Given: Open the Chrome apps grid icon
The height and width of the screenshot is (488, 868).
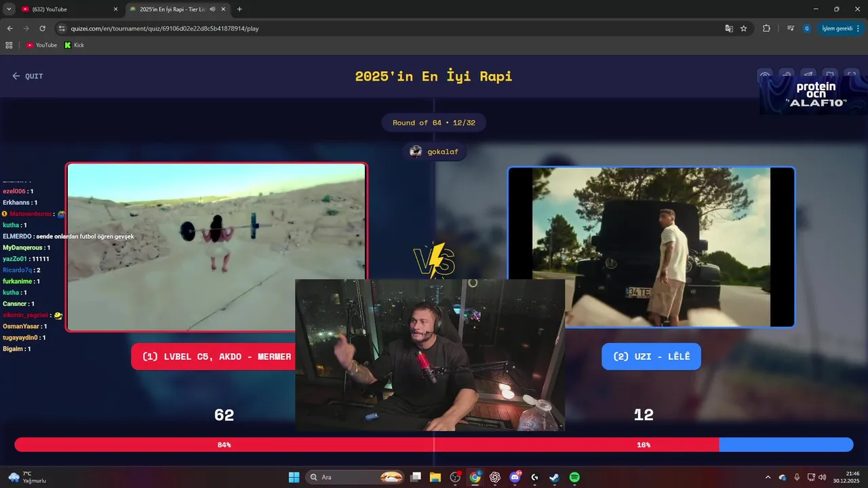Looking at the screenshot, I should (x=9, y=45).
